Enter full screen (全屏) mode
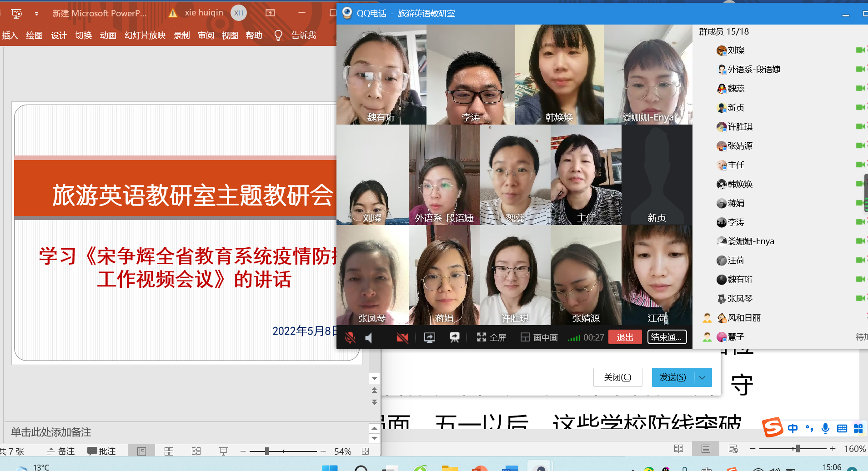This screenshot has height=471, width=868. tap(491, 337)
